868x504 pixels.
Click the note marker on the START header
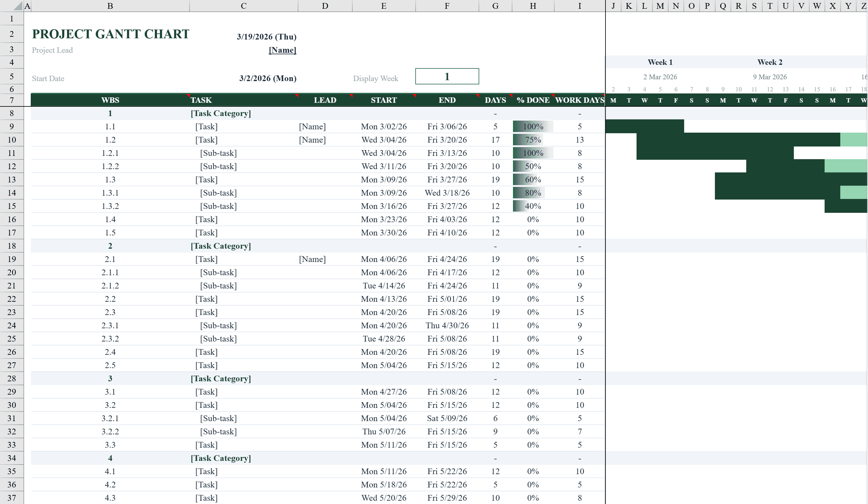(414, 96)
